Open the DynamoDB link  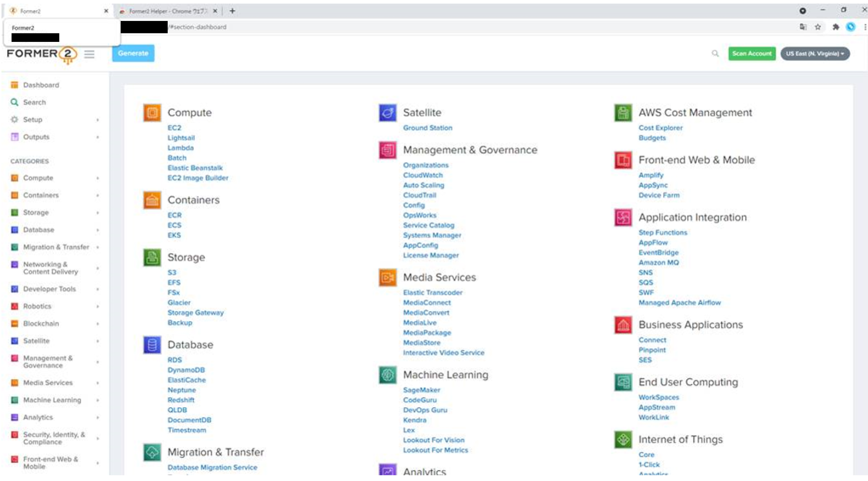[186, 370]
